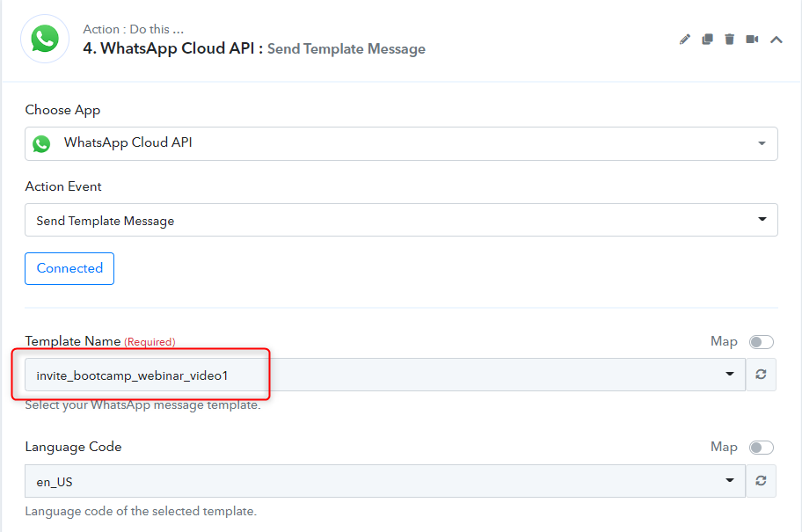This screenshot has width=802, height=532.
Task: Refresh the Template Name list
Action: tap(761, 375)
